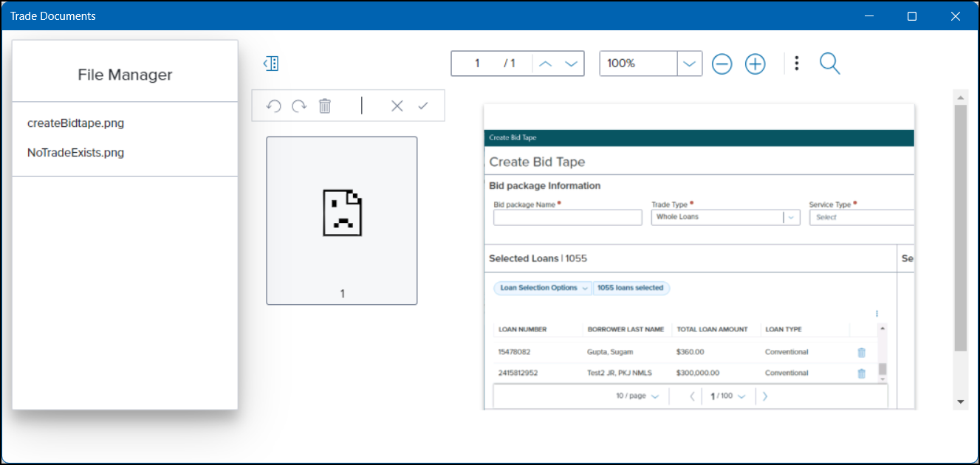Expand the 100% zoom level dropdown

pyautogui.click(x=689, y=63)
